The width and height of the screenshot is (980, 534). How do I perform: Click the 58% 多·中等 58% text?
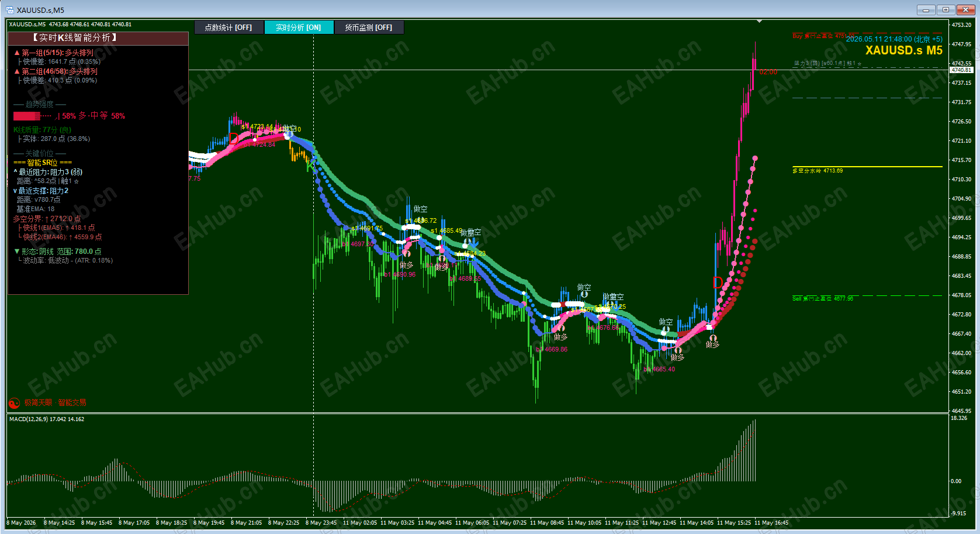94,116
